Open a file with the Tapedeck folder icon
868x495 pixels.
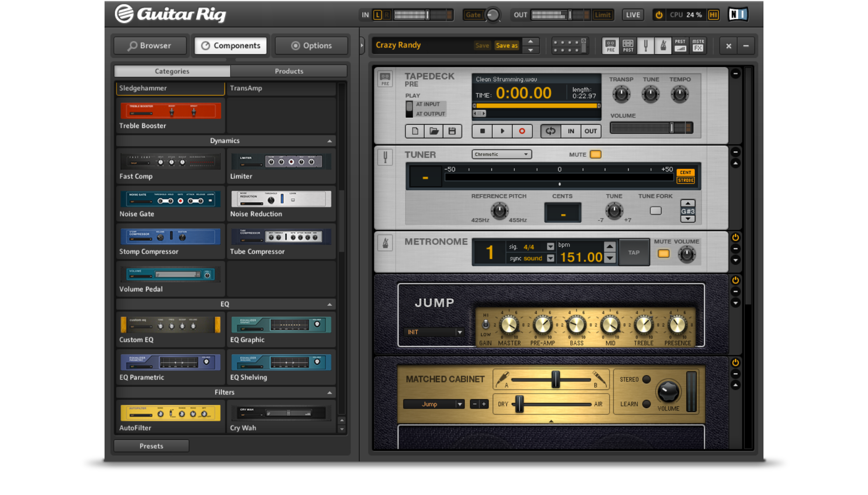[x=434, y=131]
